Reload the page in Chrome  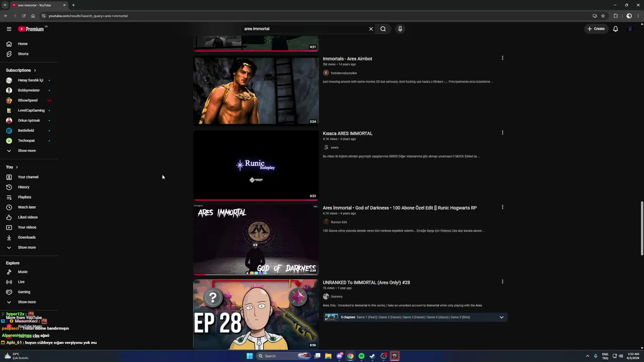tap(24, 16)
